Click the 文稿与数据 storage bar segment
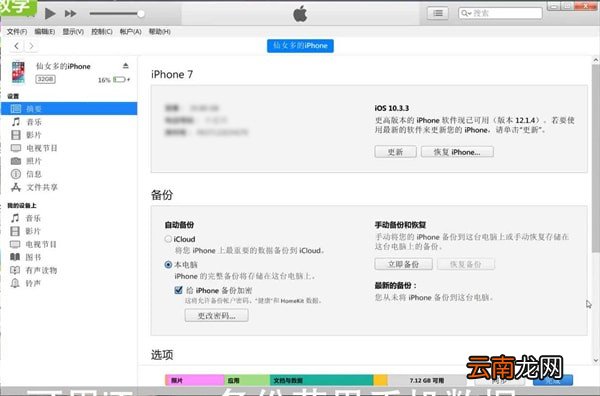The height and width of the screenshot is (396, 600). 321,380
